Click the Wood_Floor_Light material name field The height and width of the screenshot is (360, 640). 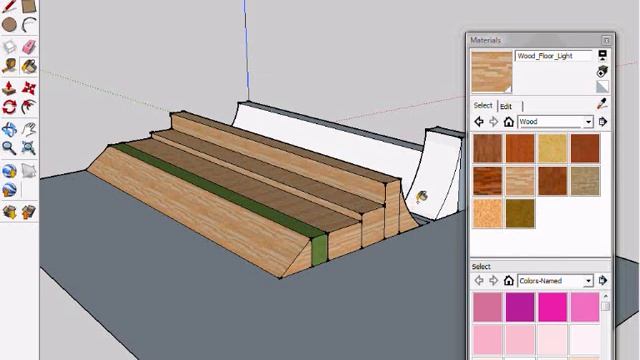tap(553, 56)
